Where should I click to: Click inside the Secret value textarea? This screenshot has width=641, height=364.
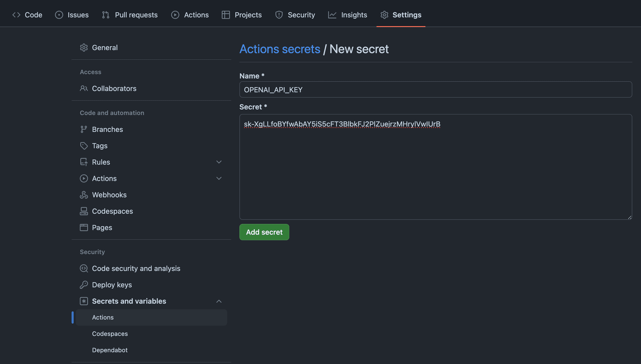click(x=435, y=173)
